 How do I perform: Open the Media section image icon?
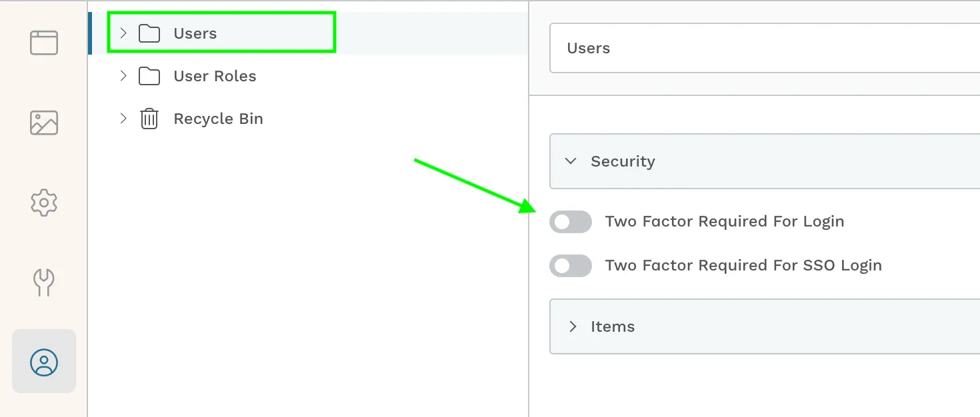pos(44,123)
